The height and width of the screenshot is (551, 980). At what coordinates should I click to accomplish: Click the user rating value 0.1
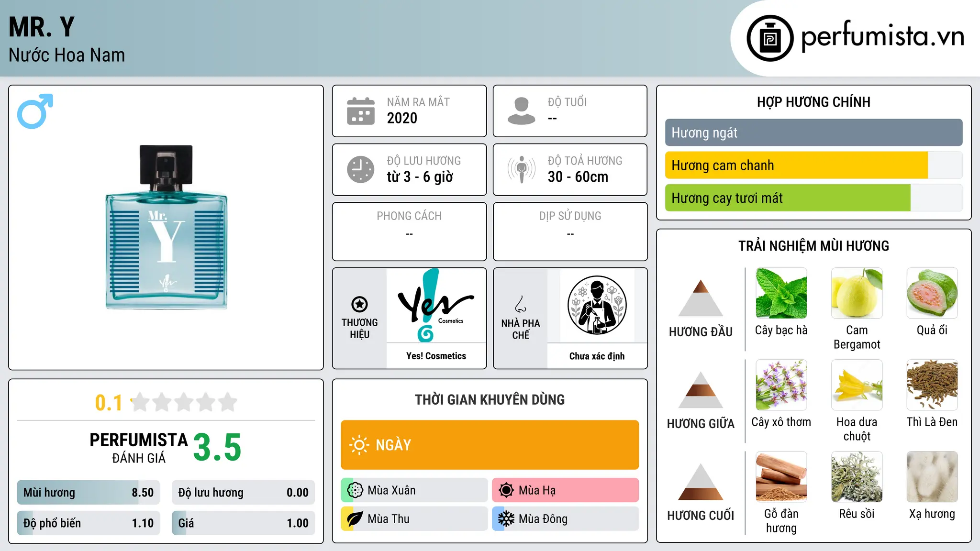tap(109, 403)
